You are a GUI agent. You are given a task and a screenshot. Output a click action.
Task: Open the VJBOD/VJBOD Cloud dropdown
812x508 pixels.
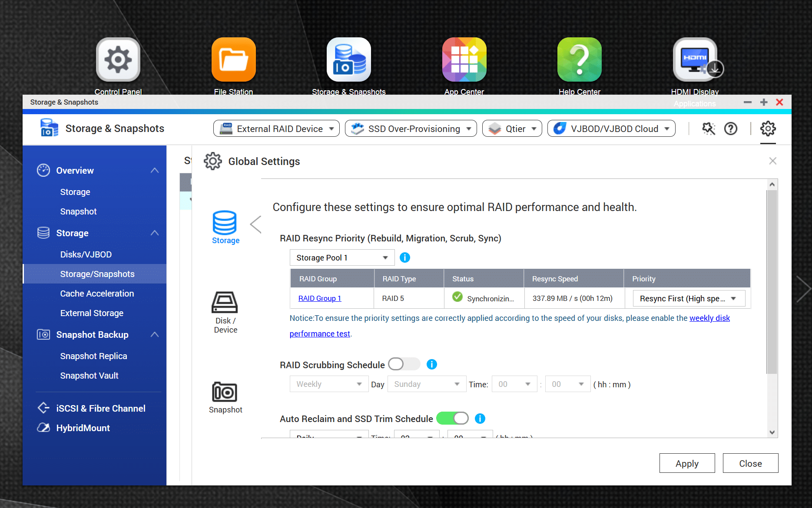pyautogui.click(x=611, y=129)
